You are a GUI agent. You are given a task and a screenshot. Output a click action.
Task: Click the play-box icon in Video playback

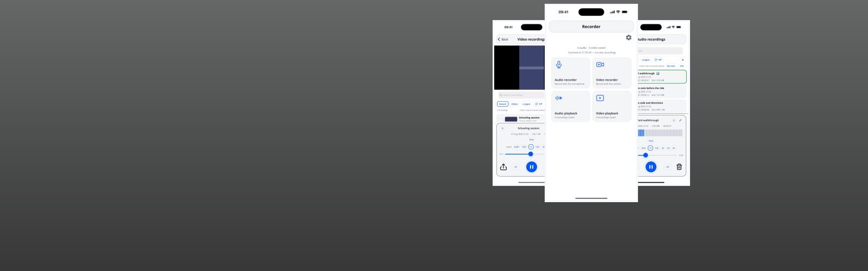click(x=600, y=98)
